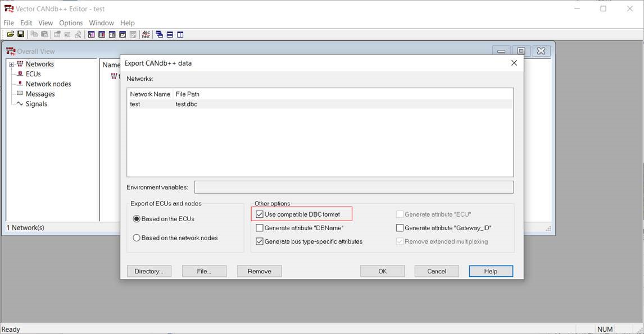Tile windows horizontally using toolbar icon
This screenshot has height=334, width=644.
(170, 34)
